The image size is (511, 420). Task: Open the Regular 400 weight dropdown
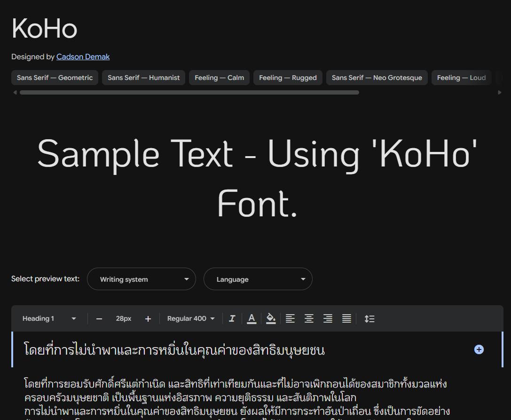click(x=191, y=318)
